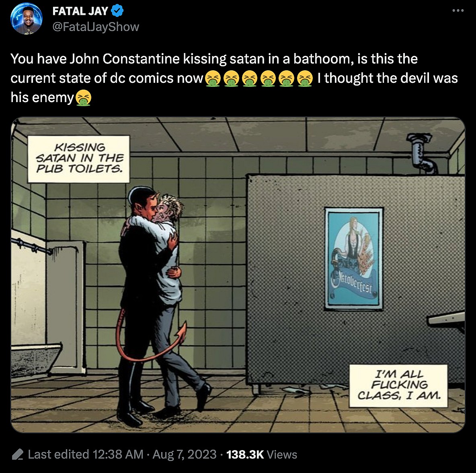Click the 'I'm all class' caption box
The height and width of the screenshot is (473, 476).
398,386
